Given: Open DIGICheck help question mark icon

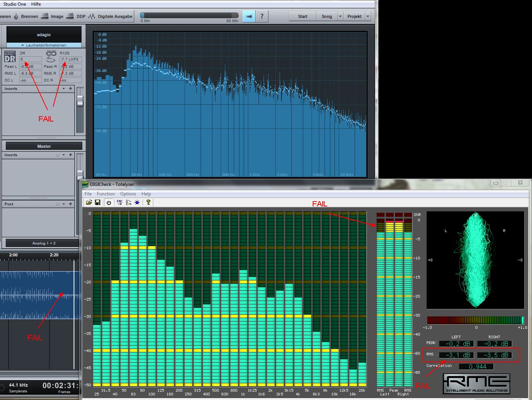Looking at the screenshot, I should tap(148, 202).
